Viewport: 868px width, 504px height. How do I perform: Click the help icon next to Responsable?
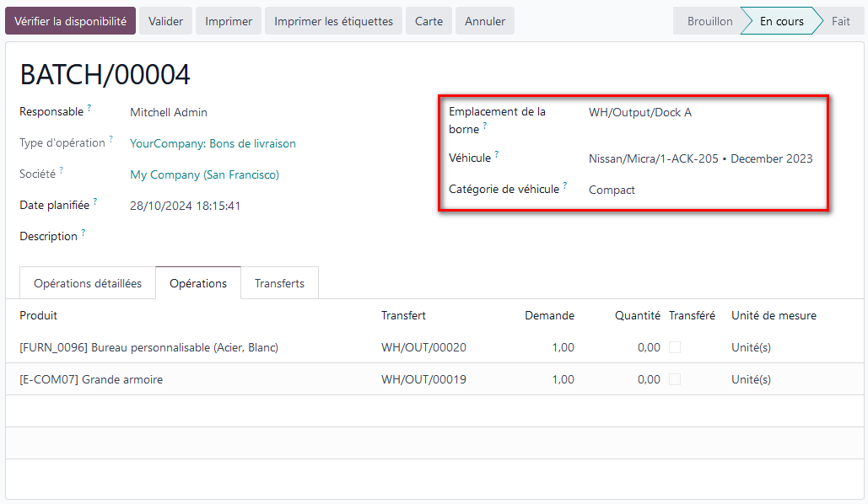tap(89, 108)
